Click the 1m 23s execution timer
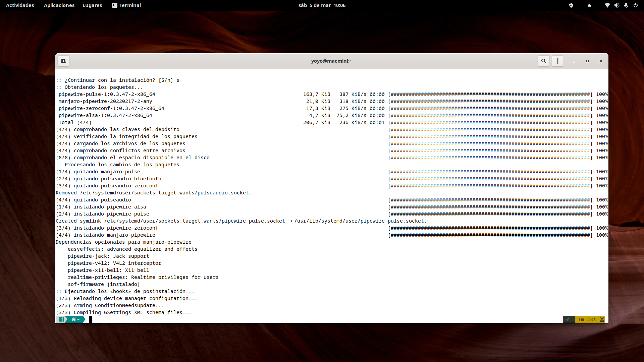 pos(587,319)
